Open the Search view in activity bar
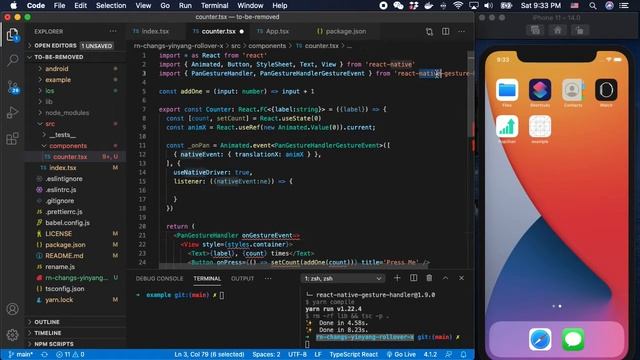 coord(13,60)
